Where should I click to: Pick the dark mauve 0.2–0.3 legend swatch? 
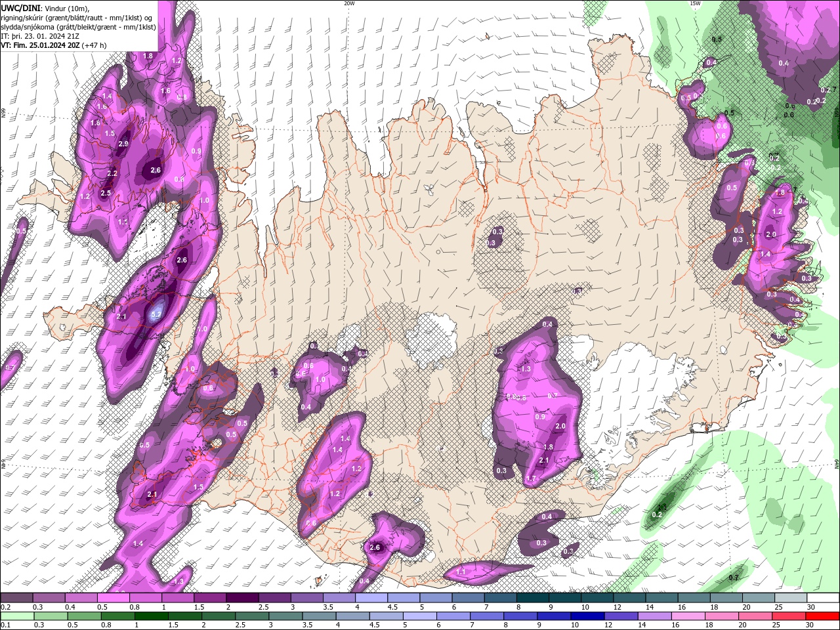point(16,598)
